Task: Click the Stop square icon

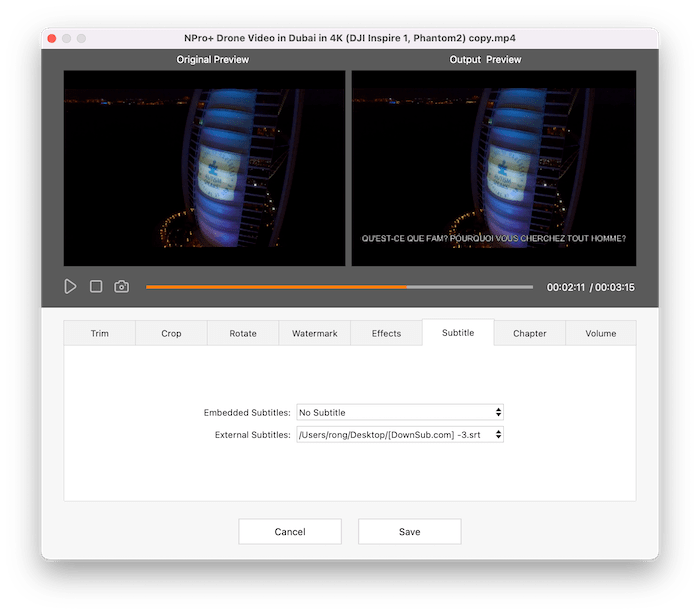Action: click(x=96, y=287)
